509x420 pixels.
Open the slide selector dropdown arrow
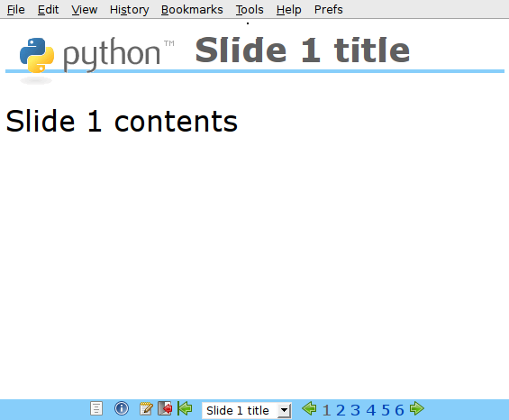pyautogui.click(x=285, y=411)
